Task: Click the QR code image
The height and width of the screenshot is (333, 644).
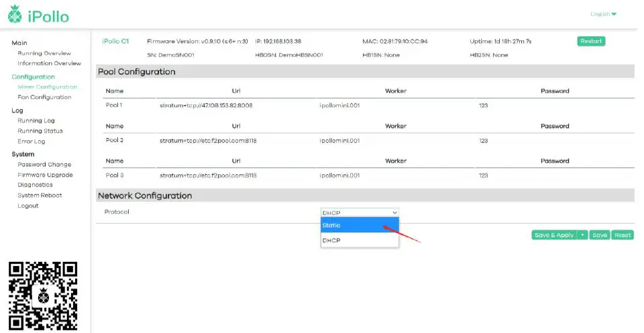Action: pyautogui.click(x=43, y=297)
